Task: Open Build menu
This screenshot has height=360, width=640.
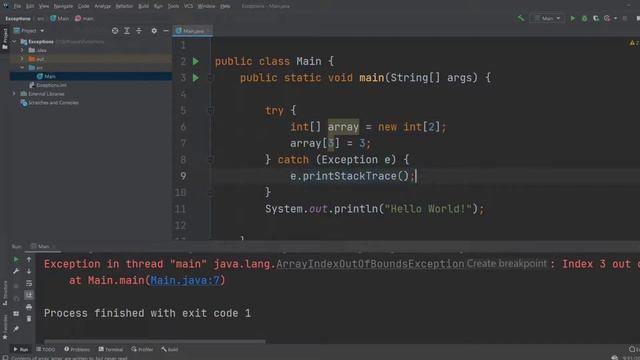Action: click(143, 6)
